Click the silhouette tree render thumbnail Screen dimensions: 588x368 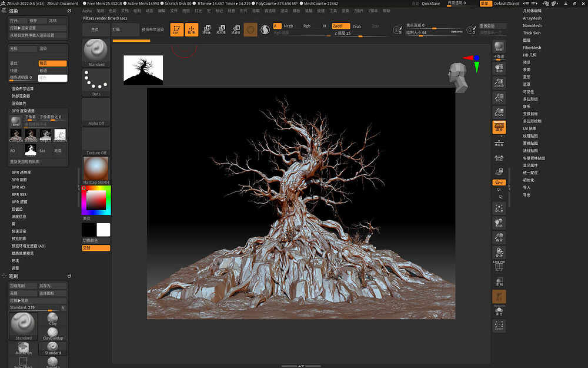(143, 70)
